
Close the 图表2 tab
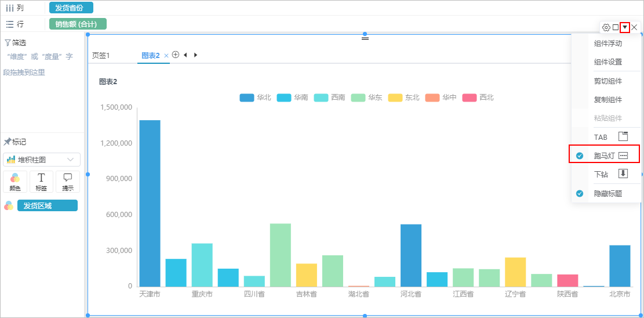[x=166, y=56]
